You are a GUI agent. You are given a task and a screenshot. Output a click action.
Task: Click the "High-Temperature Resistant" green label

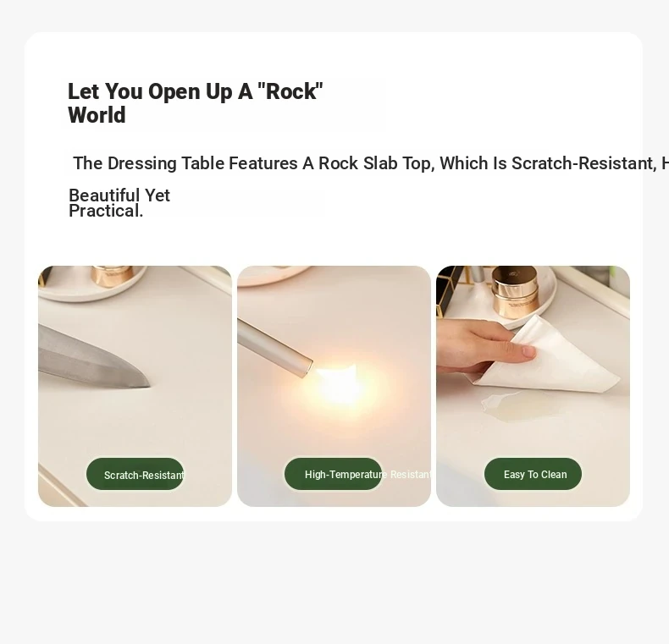pos(333,474)
